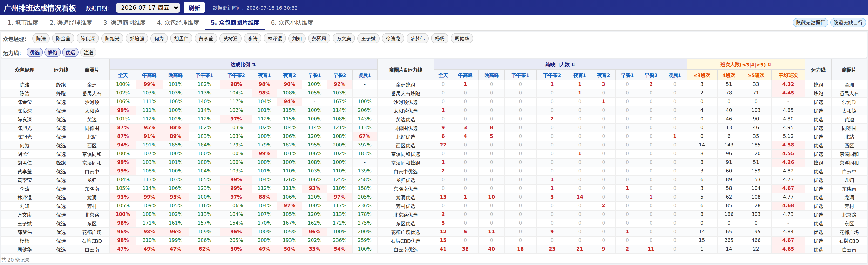Select 同德围优选 cell
The height and width of the screenshot is (265, 868).
406,128
